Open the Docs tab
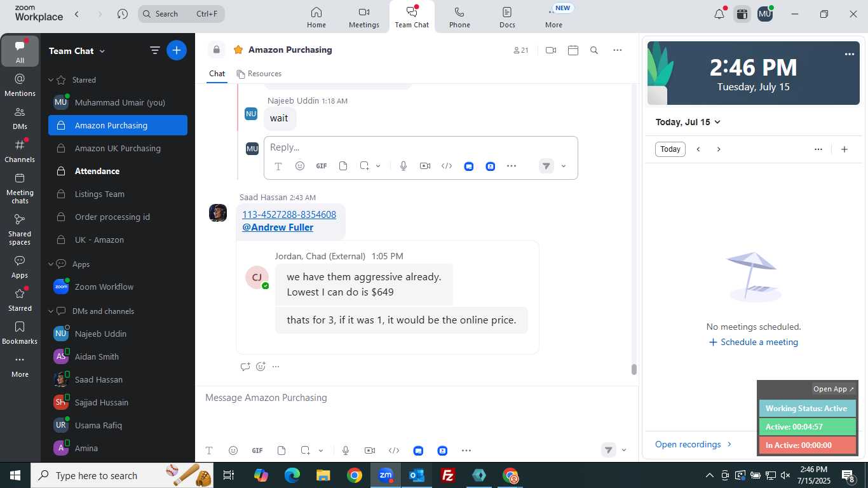 507,17
